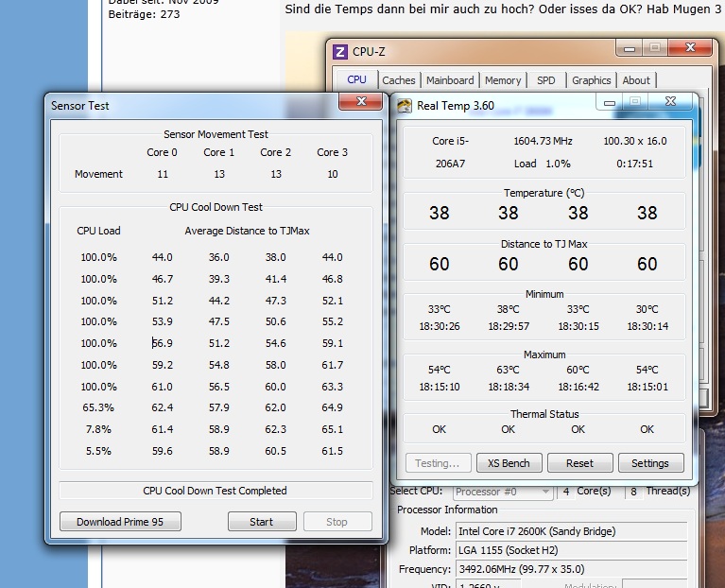
Task: Click the CPU-Z logo icon in title bar
Action: click(x=340, y=52)
